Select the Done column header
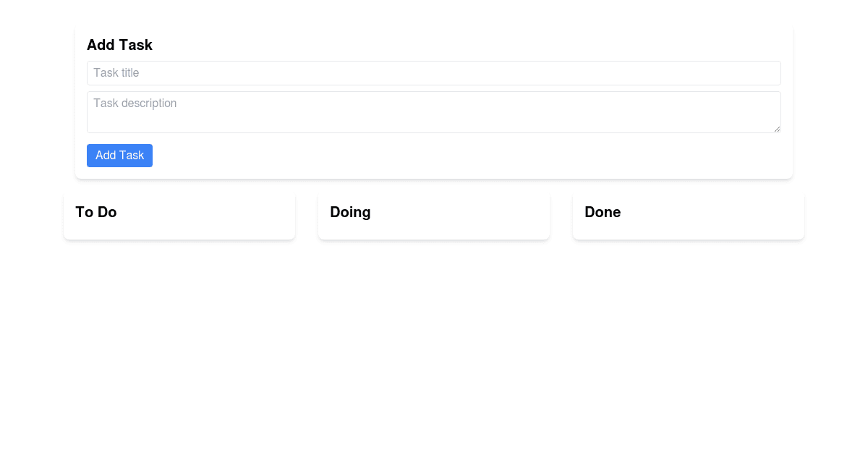The width and height of the screenshot is (868, 456). (603, 212)
